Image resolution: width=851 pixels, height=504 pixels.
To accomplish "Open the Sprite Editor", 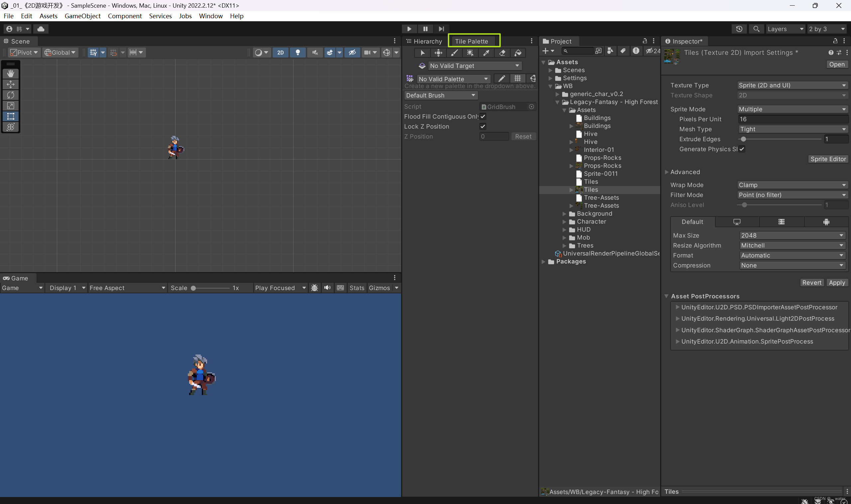I will tap(828, 159).
